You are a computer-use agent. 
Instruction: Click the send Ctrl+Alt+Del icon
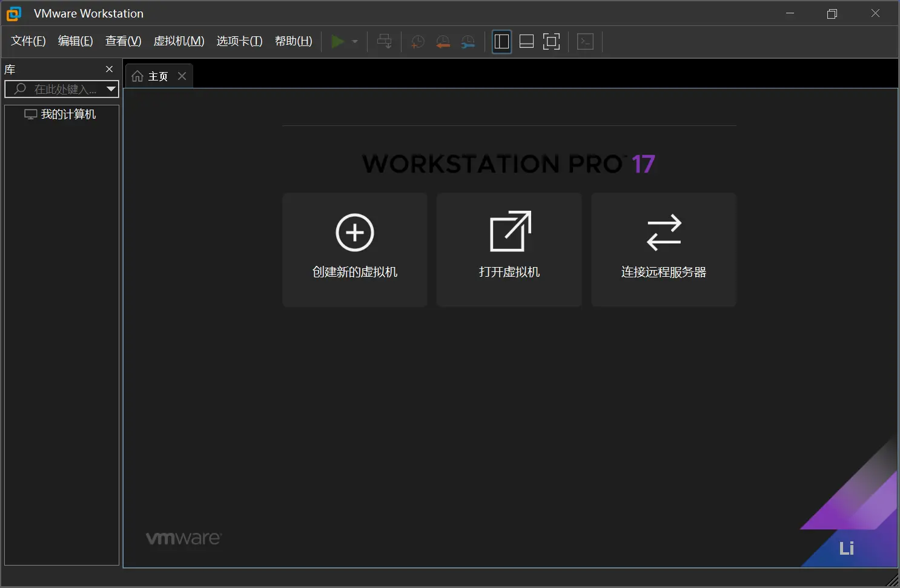pos(385,42)
